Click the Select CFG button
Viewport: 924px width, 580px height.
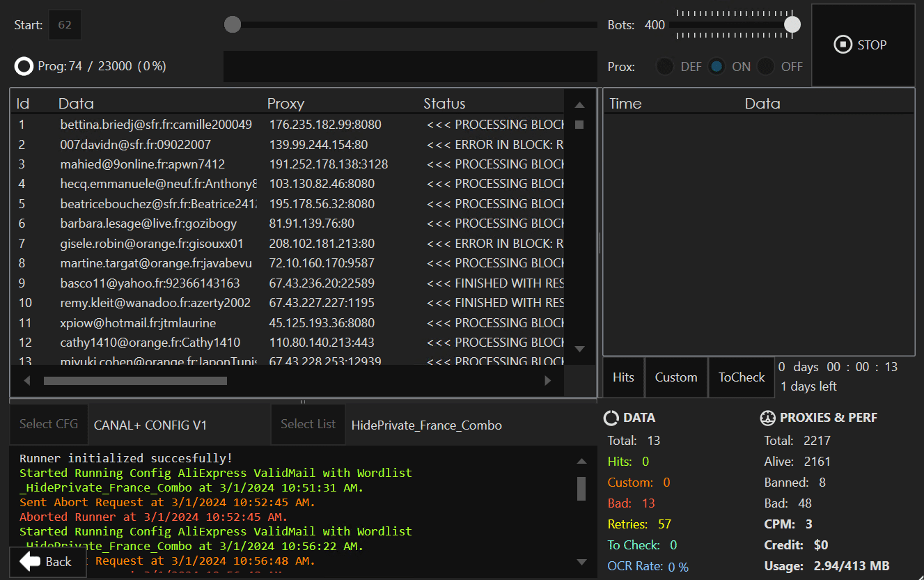click(49, 424)
